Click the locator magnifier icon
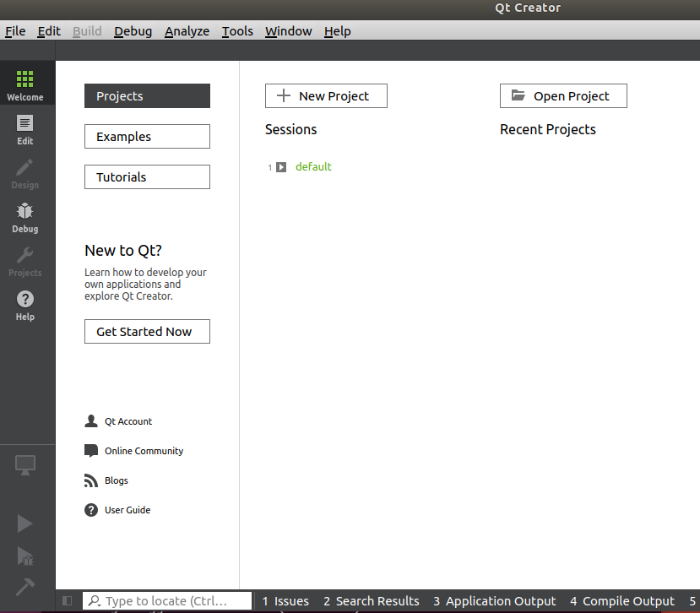The image size is (700, 613). coord(95,600)
